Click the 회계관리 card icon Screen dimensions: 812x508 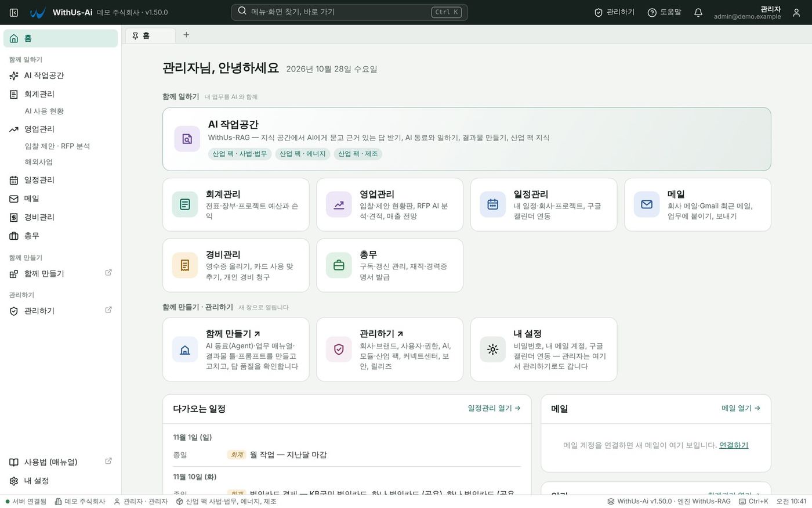pos(185,204)
